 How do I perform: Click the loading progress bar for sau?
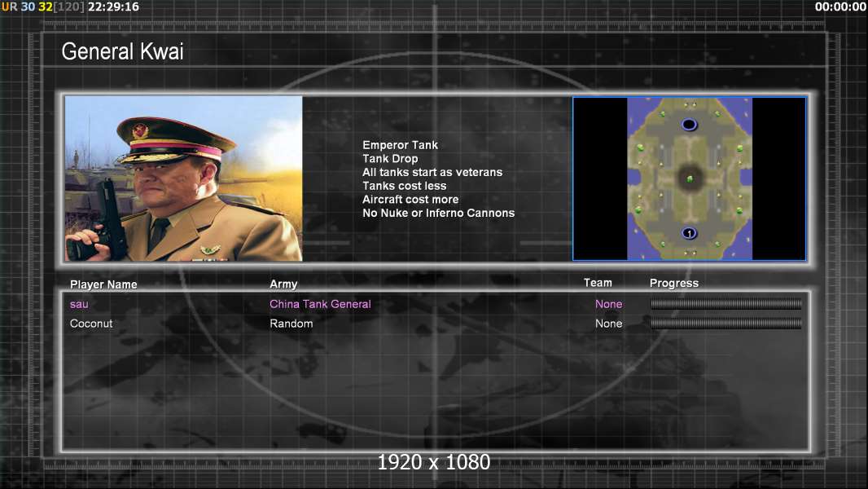coord(726,303)
